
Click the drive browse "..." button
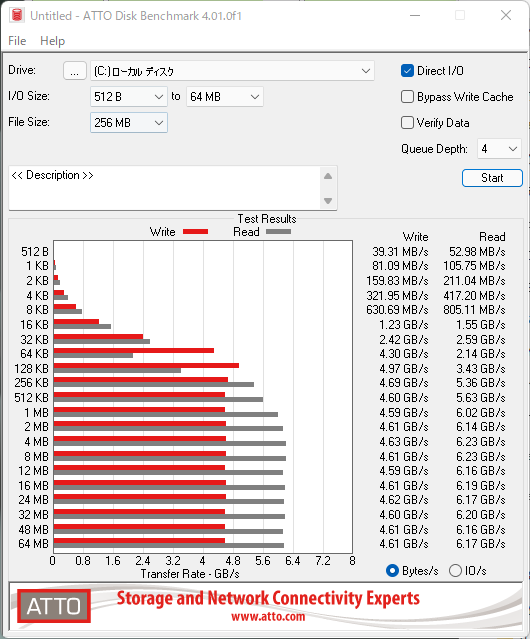(75, 71)
